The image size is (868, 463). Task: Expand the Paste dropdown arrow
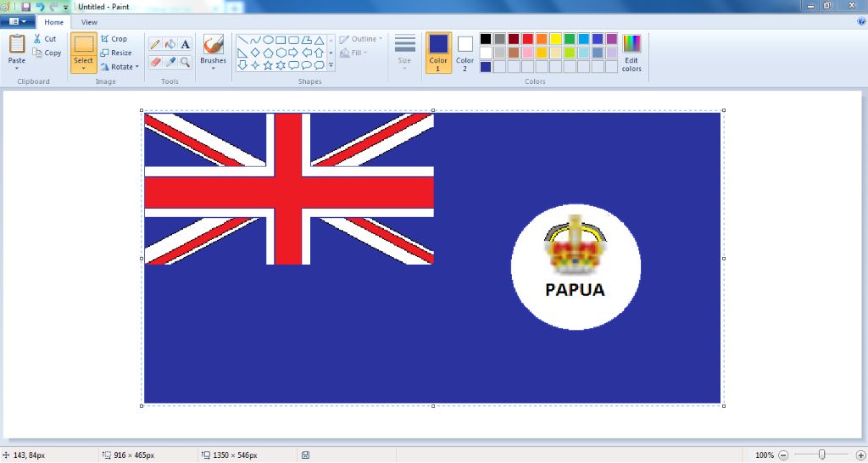click(x=17, y=68)
